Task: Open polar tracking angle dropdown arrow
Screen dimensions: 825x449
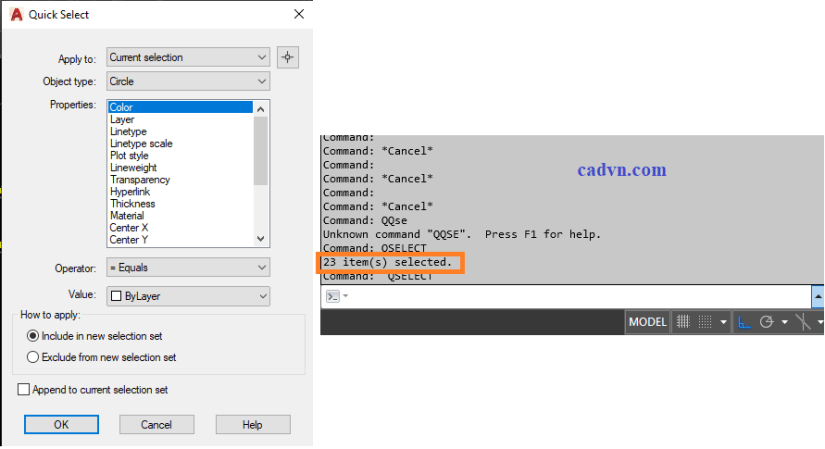Action: (784, 322)
